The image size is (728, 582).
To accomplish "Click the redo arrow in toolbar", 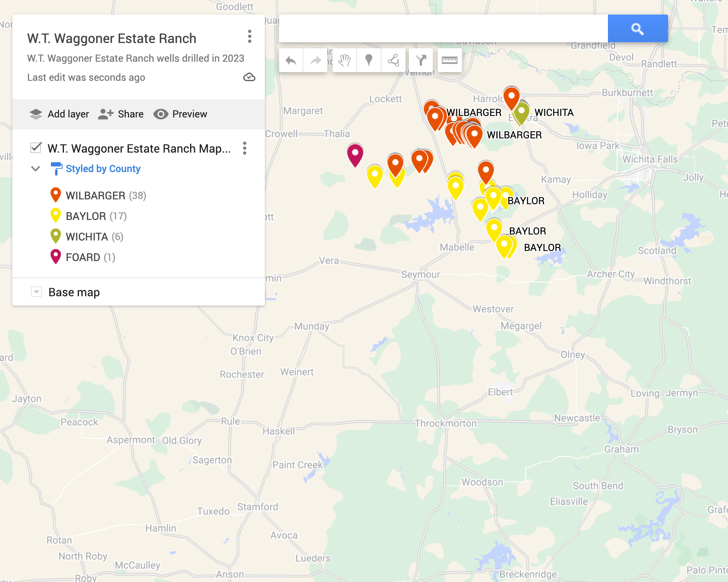I will 315,60.
